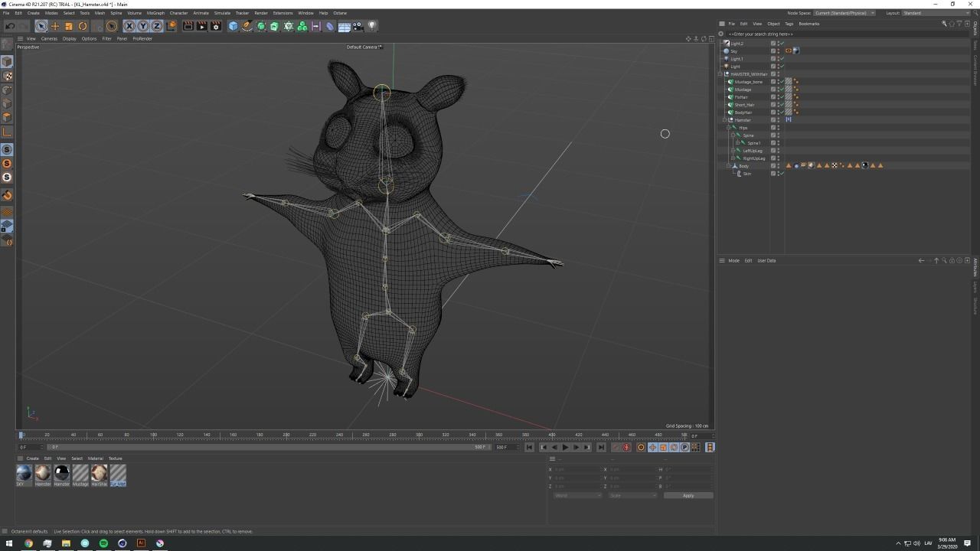The width and height of the screenshot is (980, 551).
Task: Toggle Light.1 enable checkmark
Action: click(782, 59)
